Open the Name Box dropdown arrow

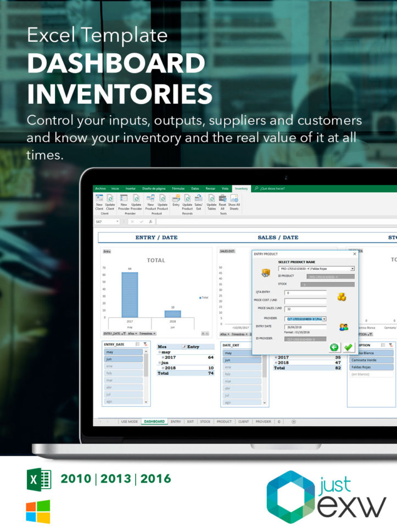coord(118,222)
